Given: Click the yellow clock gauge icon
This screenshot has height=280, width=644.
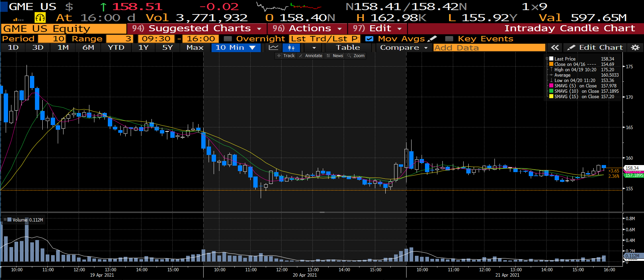Looking at the screenshot, I should coord(40,17).
